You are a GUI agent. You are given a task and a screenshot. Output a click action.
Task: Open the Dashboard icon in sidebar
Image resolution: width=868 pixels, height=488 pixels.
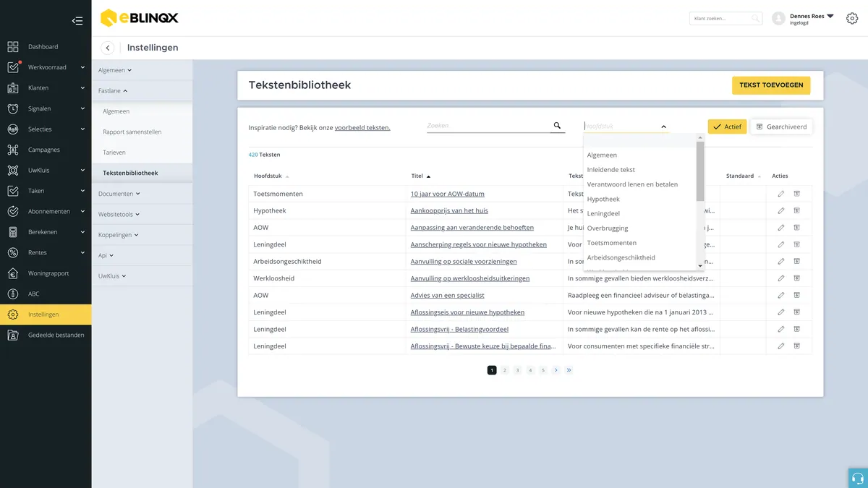(x=13, y=47)
